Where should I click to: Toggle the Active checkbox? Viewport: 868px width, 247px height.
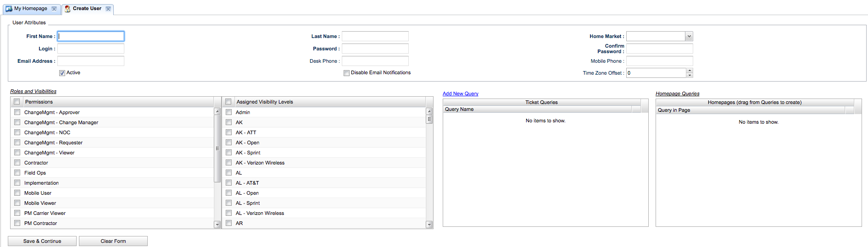click(62, 73)
